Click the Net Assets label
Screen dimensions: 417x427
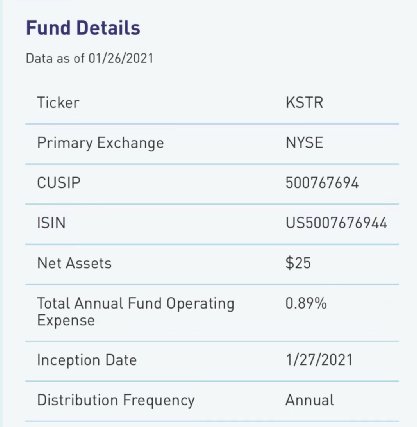click(74, 263)
